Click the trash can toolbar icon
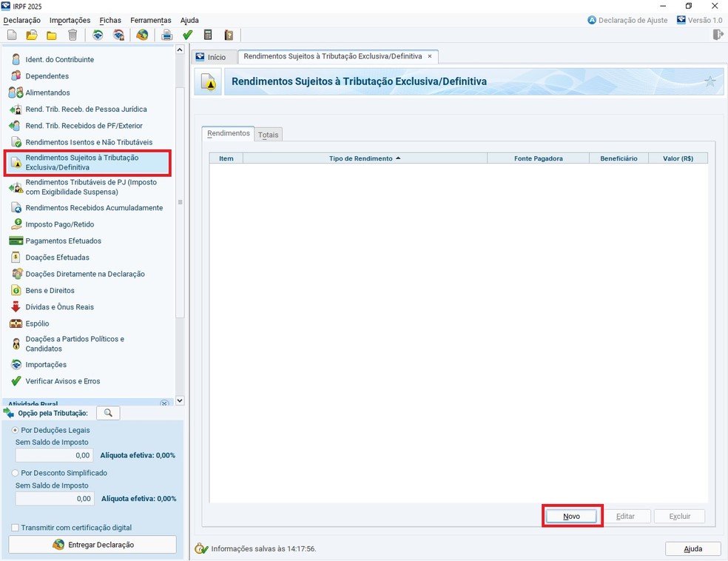Screen dimensions: 728x561 (73, 35)
